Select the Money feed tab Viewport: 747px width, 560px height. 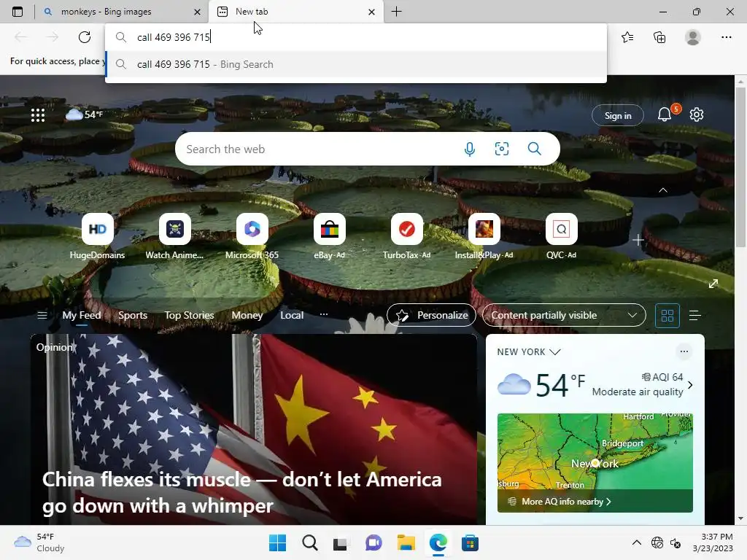[247, 315]
